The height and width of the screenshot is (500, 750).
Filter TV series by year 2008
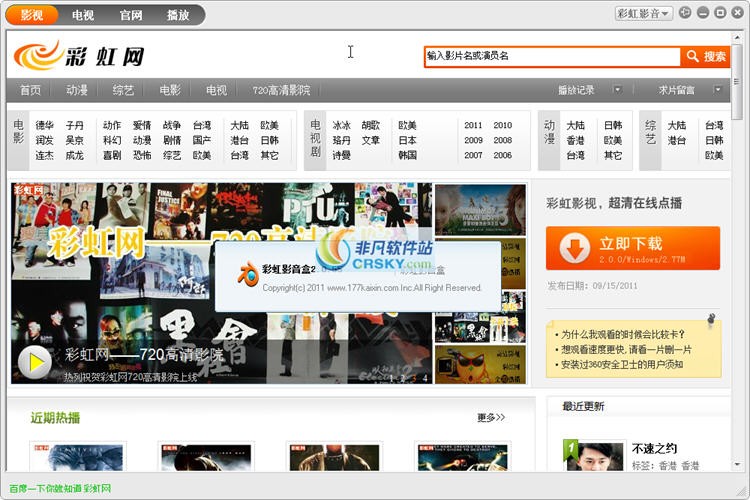503,140
